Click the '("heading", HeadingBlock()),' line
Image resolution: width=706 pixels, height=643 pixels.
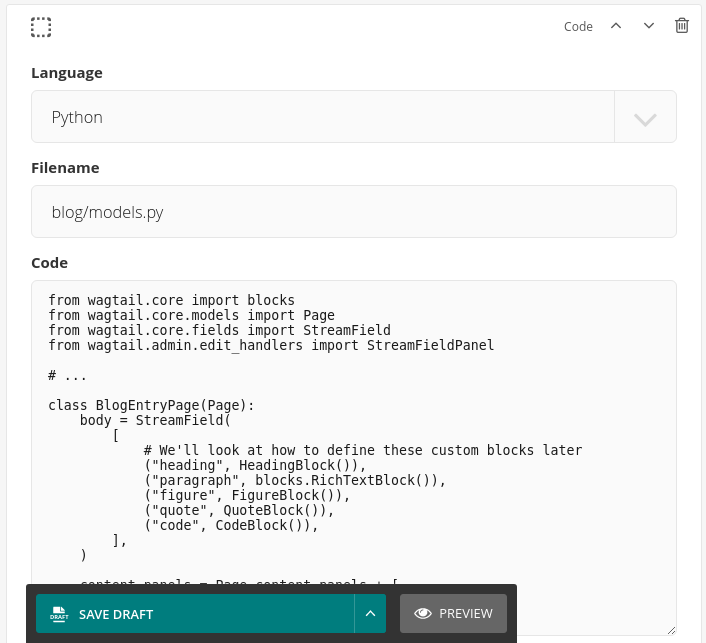tap(255, 465)
